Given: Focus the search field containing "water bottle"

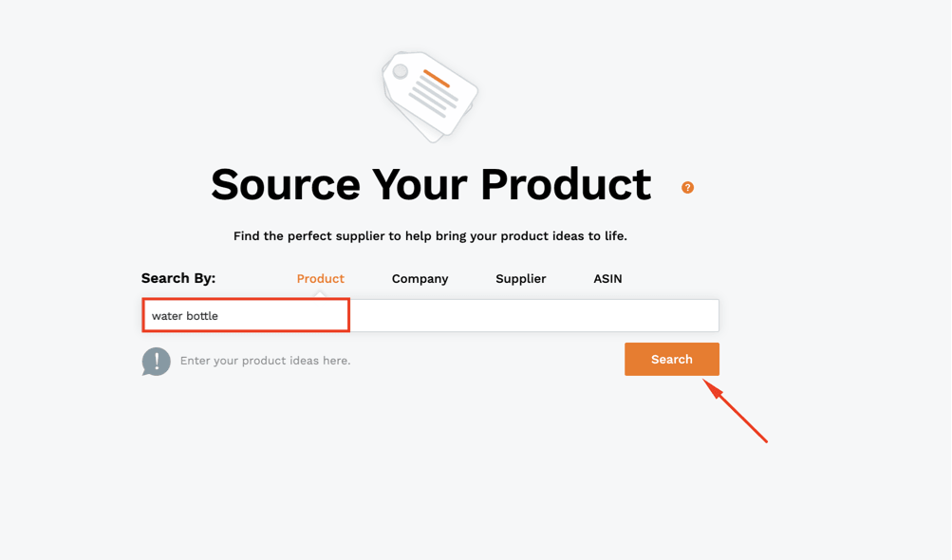Looking at the screenshot, I should click(430, 315).
